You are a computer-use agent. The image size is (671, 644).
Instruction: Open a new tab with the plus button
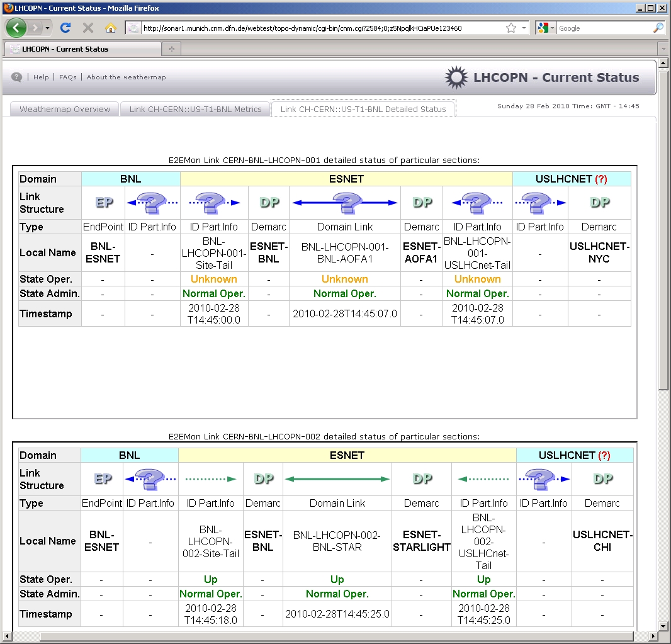[171, 48]
